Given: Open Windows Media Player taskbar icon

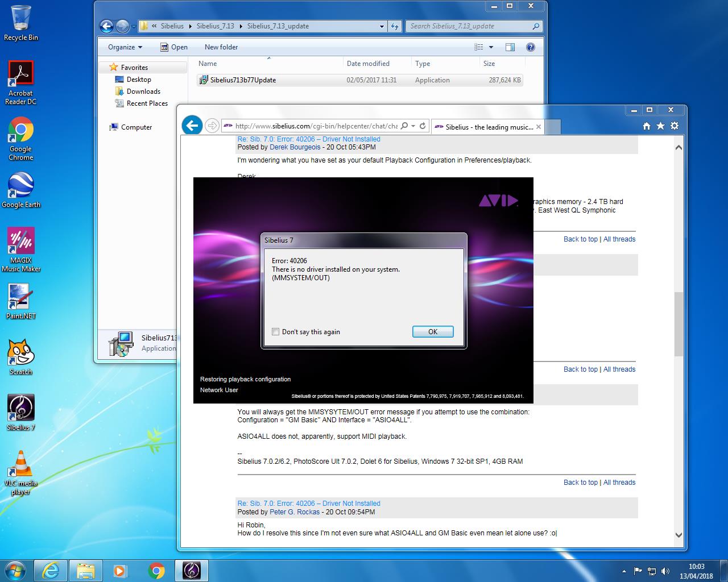Looking at the screenshot, I should pyautogui.click(x=120, y=571).
